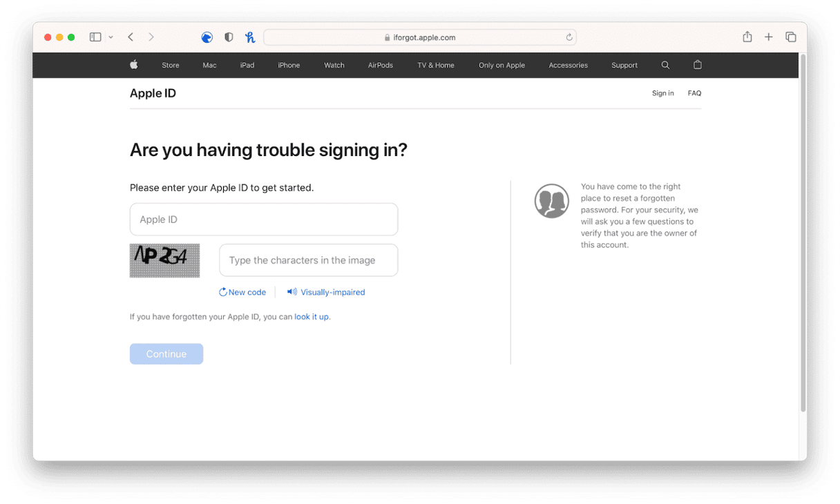840x504 pixels.
Task: Click the Continue button
Action: [166, 354]
